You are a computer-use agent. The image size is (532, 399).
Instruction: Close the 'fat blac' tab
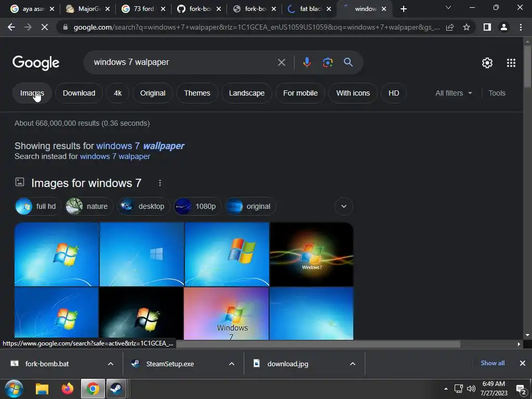point(329,9)
